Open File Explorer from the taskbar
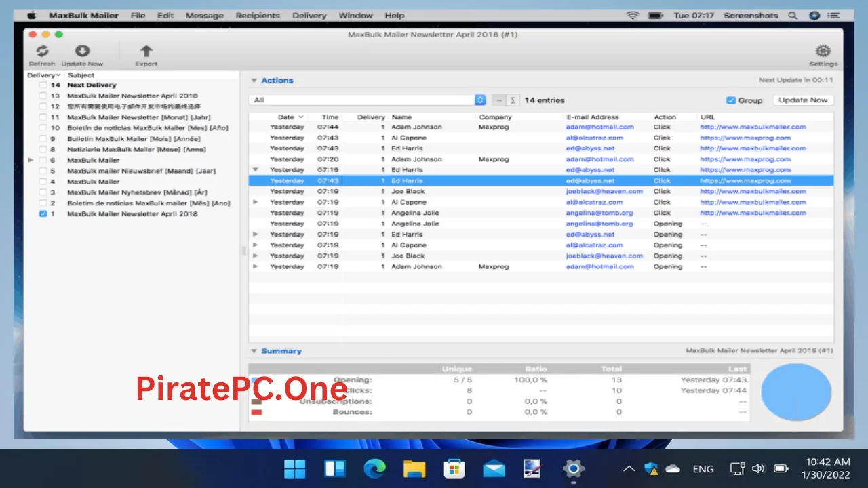868x488 pixels. (x=414, y=468)
